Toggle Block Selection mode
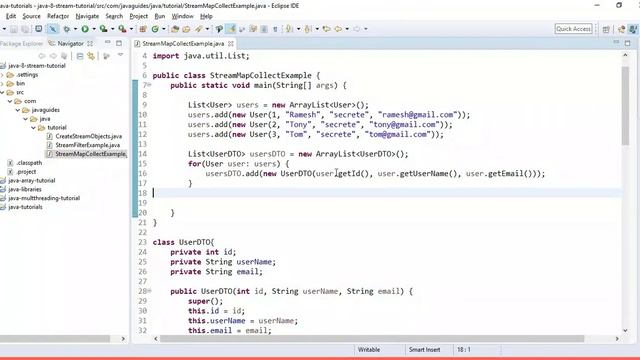This screenshot has height=360, width=640. coord(264,29)
